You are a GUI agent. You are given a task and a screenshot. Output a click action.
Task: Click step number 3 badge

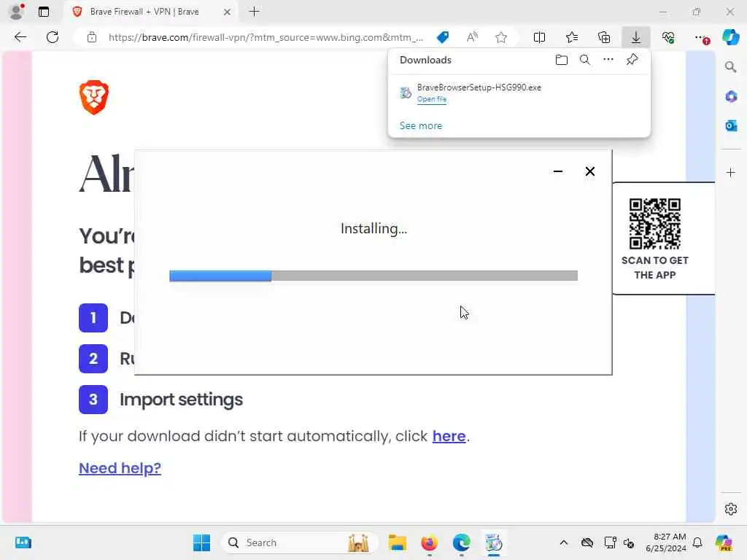click(x=93, y=399)
